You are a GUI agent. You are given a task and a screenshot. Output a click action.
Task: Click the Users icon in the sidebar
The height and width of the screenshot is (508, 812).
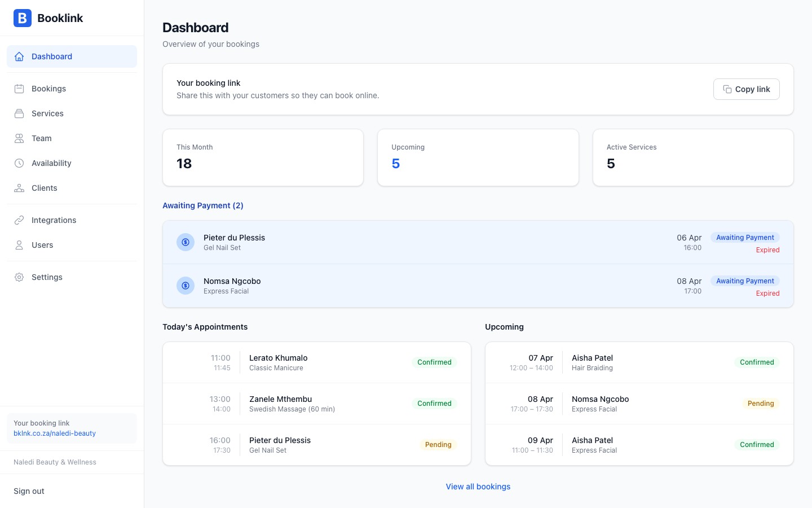point(19,245)
